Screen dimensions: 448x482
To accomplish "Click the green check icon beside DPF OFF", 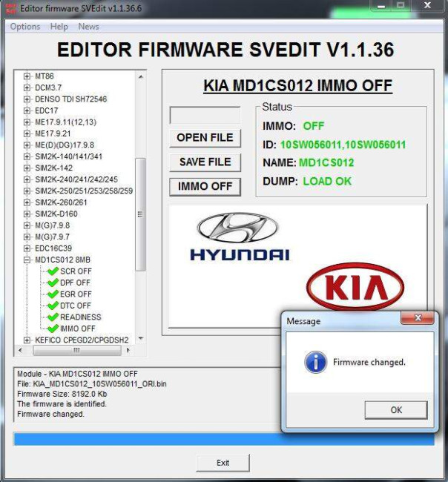I will coord(53,283).
